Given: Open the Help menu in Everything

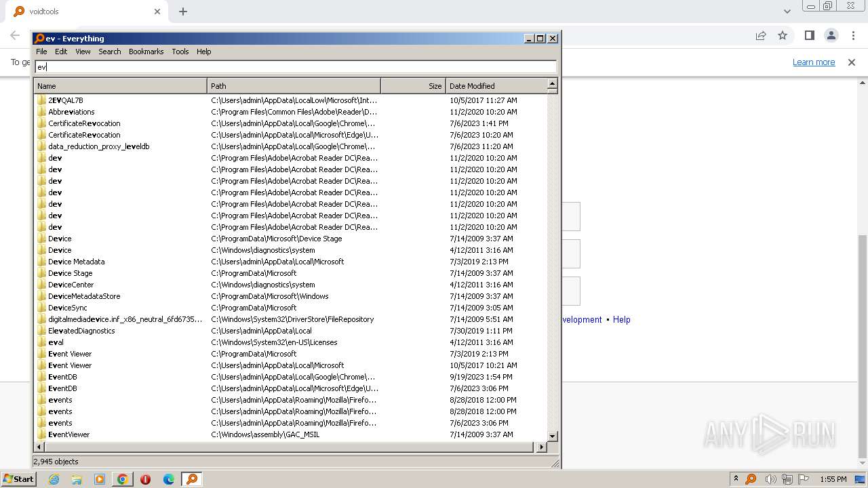Looking at the screenshot, I should click(x=204, y=52).
